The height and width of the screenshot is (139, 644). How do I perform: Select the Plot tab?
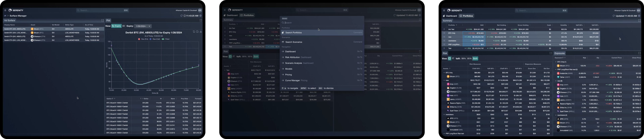click(108, 20)
